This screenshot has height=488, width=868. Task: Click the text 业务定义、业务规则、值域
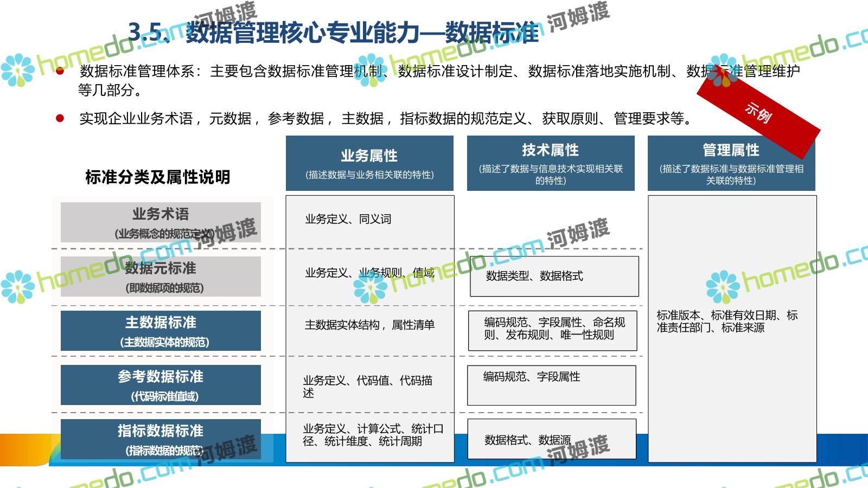[x=370, y=273]
